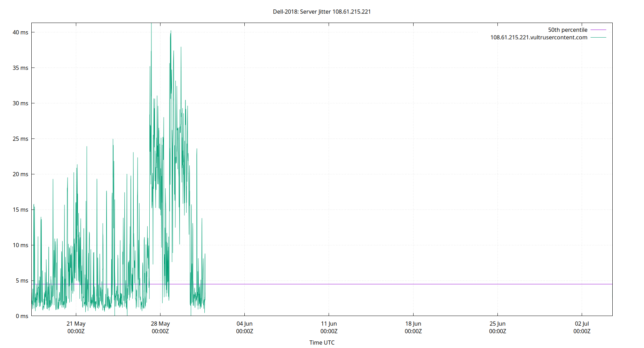Click the '40 ms' y-axis label
Image resolution: width=644 pixels, height=348 pixels.
tap(21, 32)
